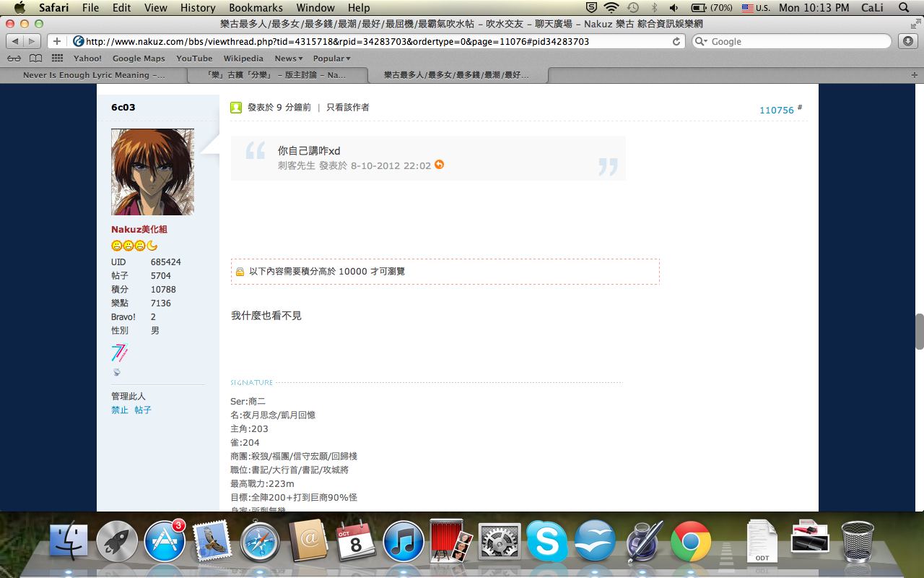Open the Bookmarks menu
924x578 pixels.
256,8
